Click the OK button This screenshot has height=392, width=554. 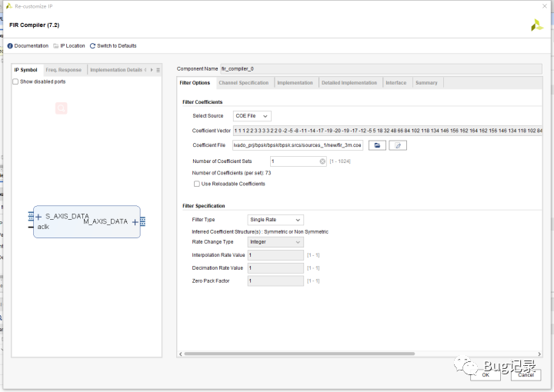coord(486,375)
